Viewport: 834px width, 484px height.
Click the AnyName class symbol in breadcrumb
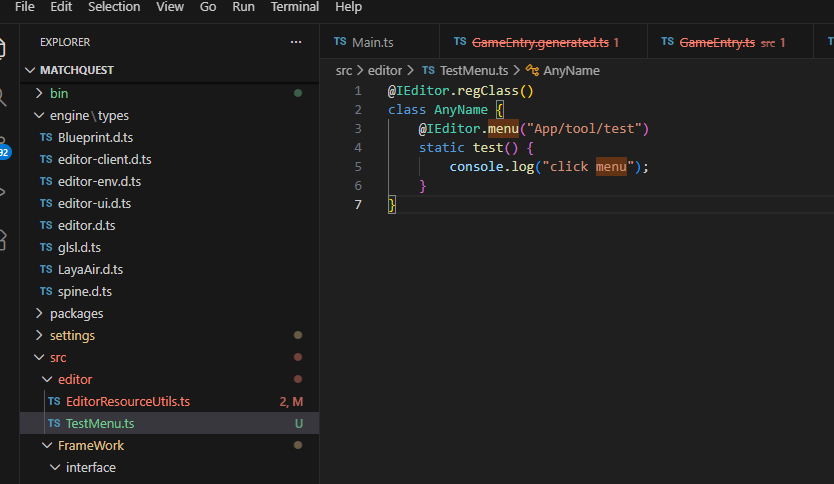pyautogui.click(x=570, y=70)
